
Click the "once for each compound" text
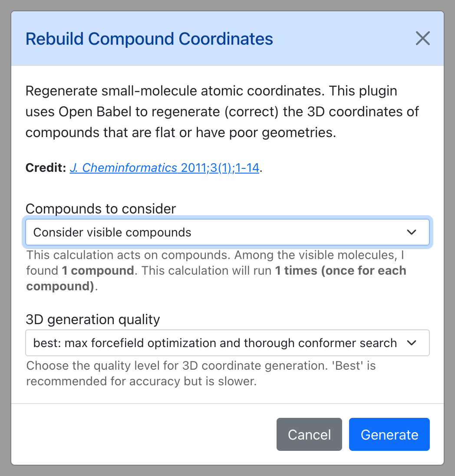[364, 270]
